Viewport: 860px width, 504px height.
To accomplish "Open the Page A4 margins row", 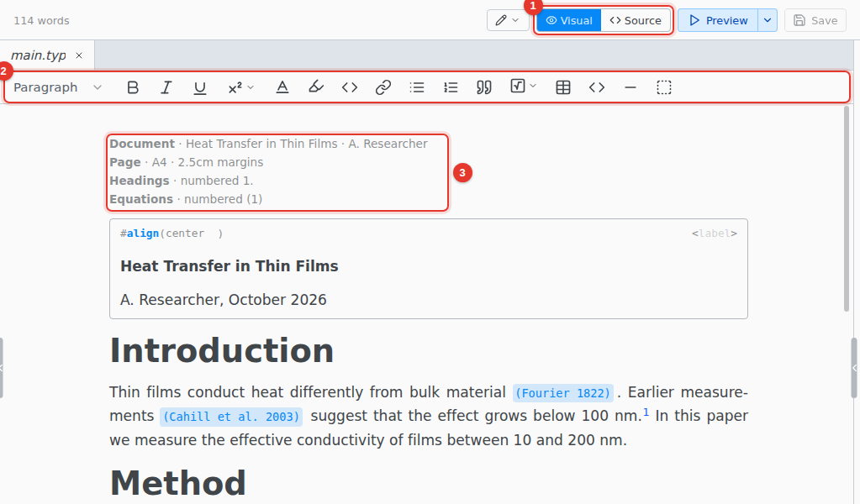I will (186, 162).
